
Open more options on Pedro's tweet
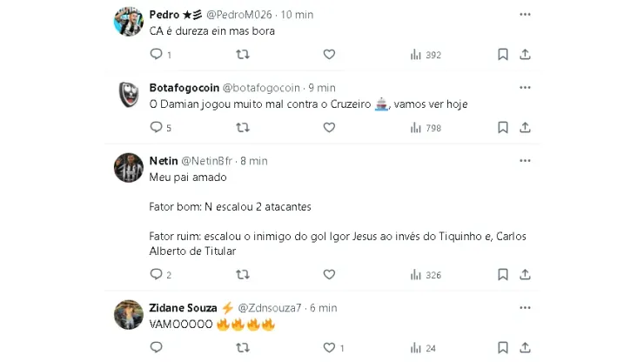click(x=525, y=15)
